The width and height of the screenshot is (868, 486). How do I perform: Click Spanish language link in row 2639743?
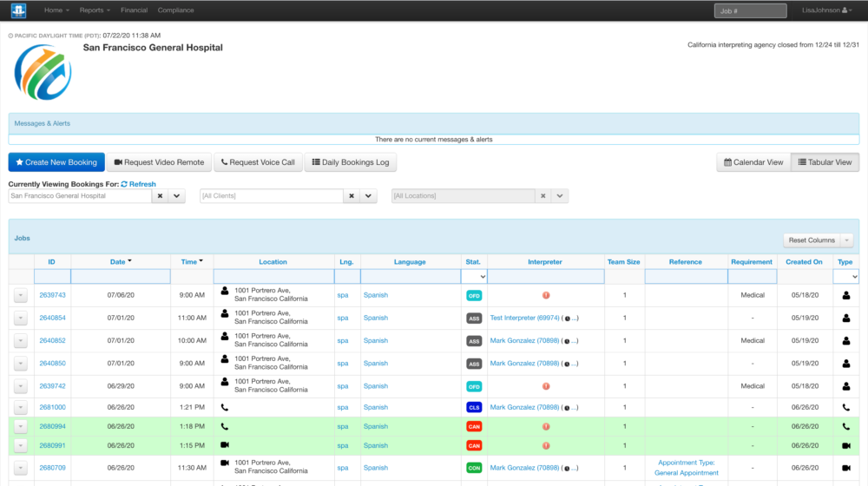point(375,296)
